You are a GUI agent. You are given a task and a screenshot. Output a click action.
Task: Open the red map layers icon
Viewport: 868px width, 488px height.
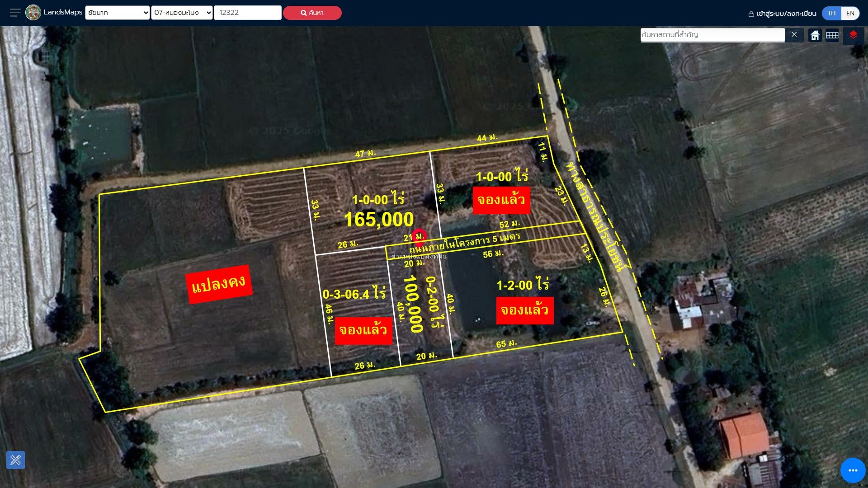(853, 35)
